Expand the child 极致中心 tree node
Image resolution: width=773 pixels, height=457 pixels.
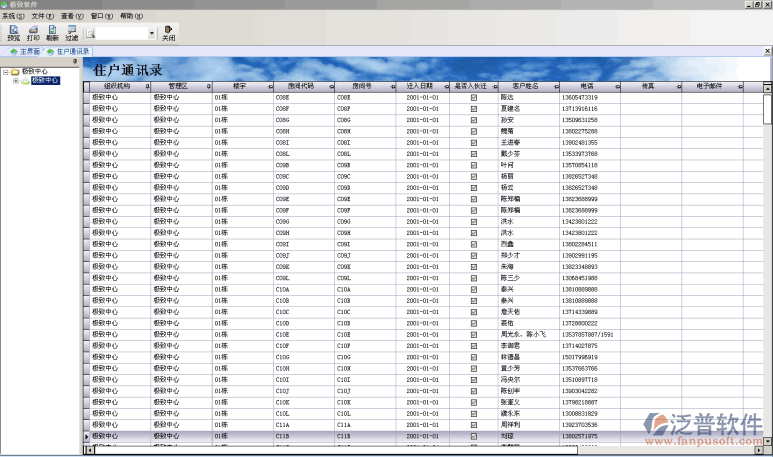tap(15, 80)
